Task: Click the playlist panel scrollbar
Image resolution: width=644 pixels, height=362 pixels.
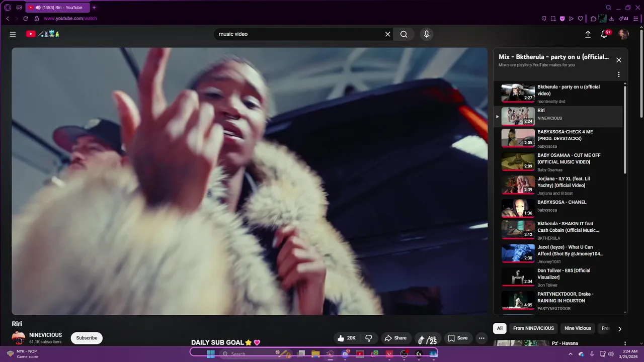Action: (625, 130)
